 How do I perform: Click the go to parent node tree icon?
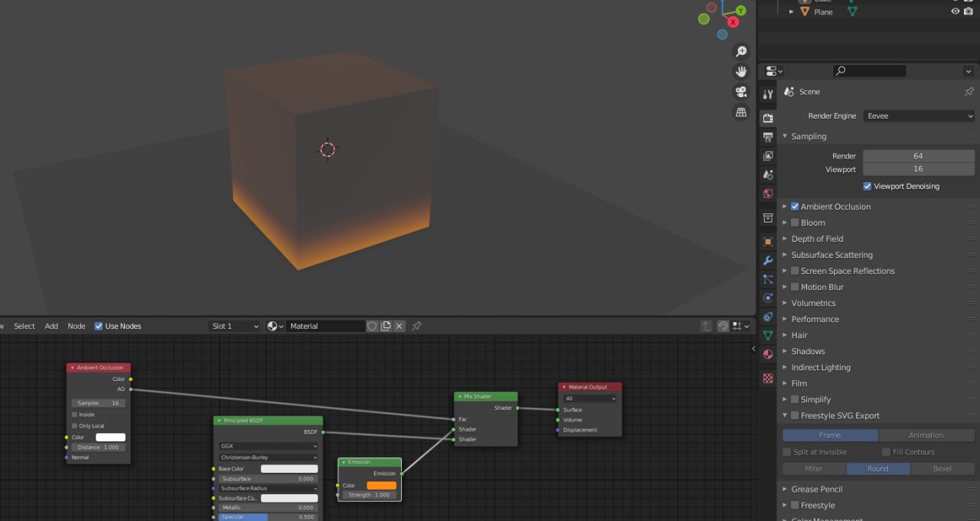[x=706, y=326]
